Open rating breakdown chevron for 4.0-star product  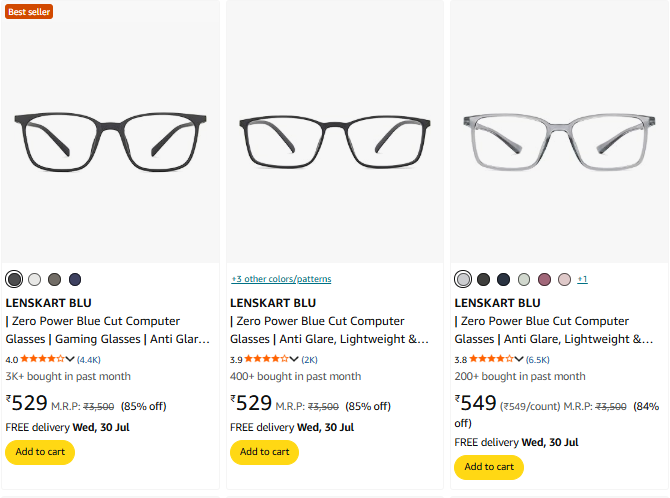tap(70, 359)
